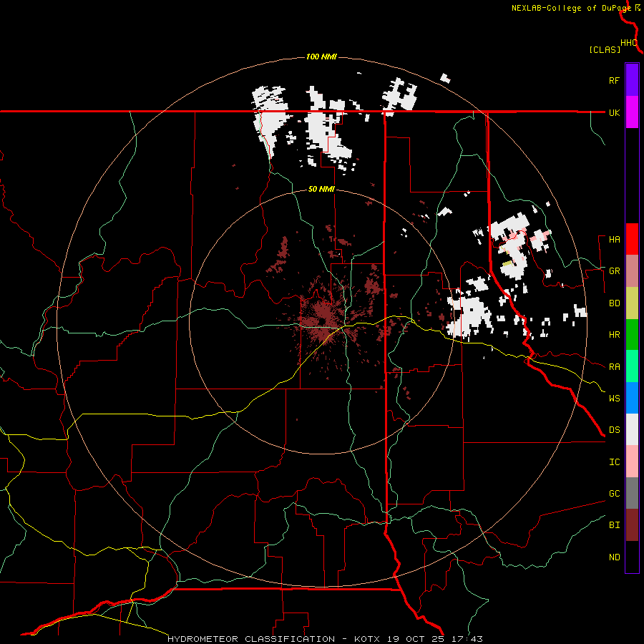The width and height of the screenshot is (644, 644).
Task: Click the DS white legend color swatch
Action: tap(632, 429)
